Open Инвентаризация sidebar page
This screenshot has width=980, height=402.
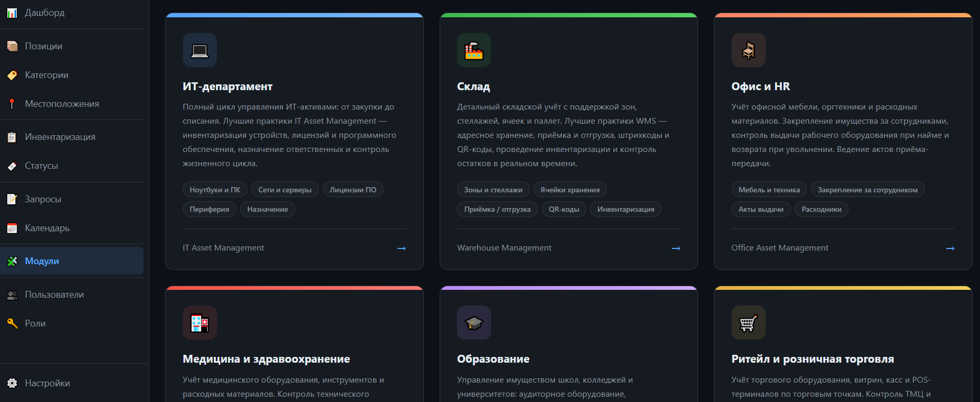pos(72,137)
